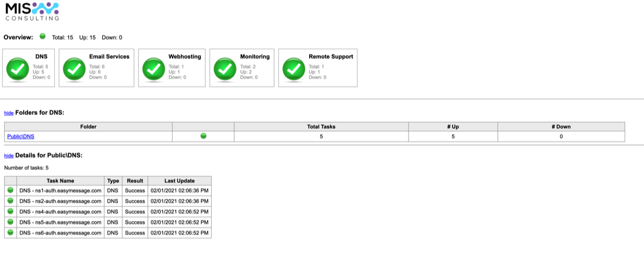Click the Public\DNS folder status dot
Viewport: 644px width, 259px height.
tap(203, 136)
